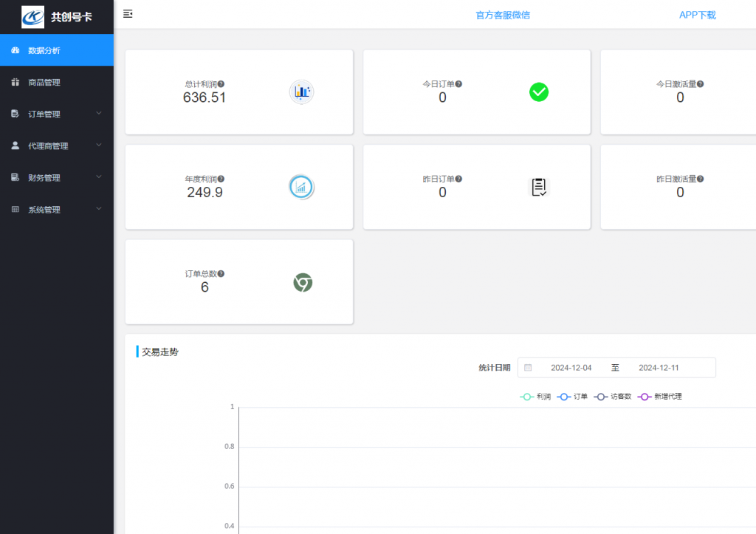Hide the 访客数 series in the legend
This screenshot has height=534, width=756.
(613, 397)
